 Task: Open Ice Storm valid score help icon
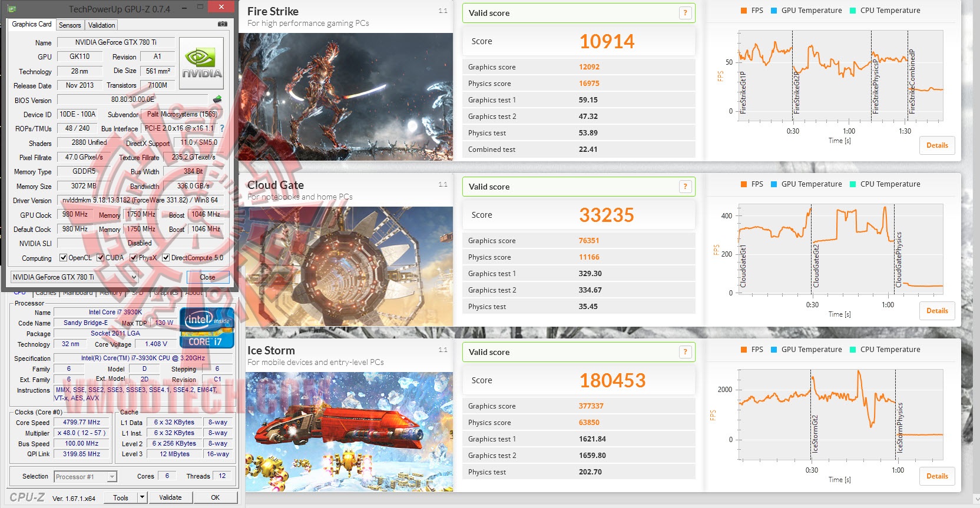tap(685, 352)
